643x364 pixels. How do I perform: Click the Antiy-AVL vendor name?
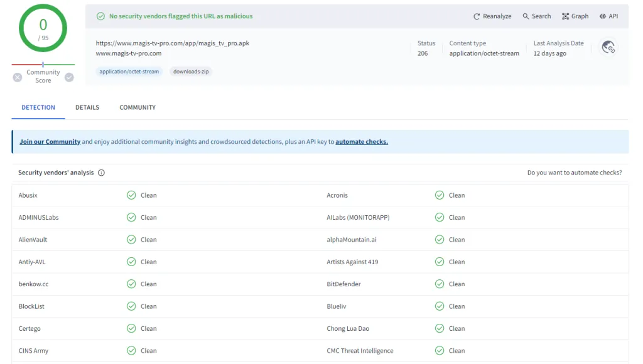(x=32, y=262)
